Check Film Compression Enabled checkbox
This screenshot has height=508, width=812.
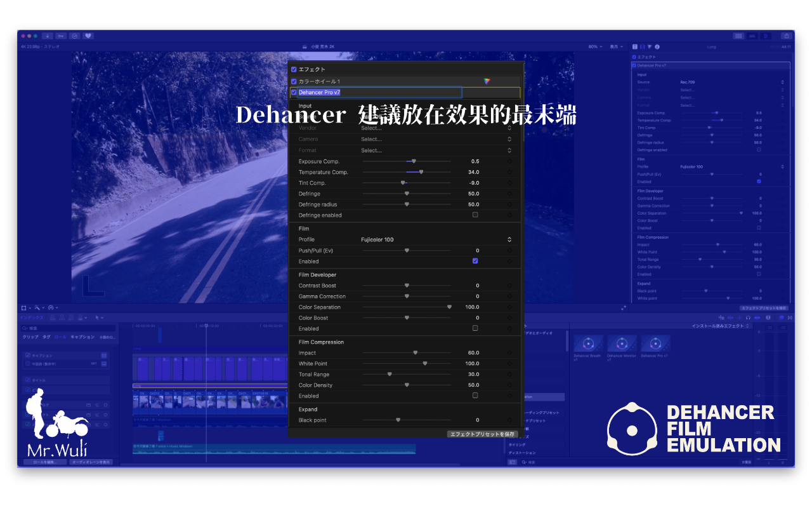475,396
